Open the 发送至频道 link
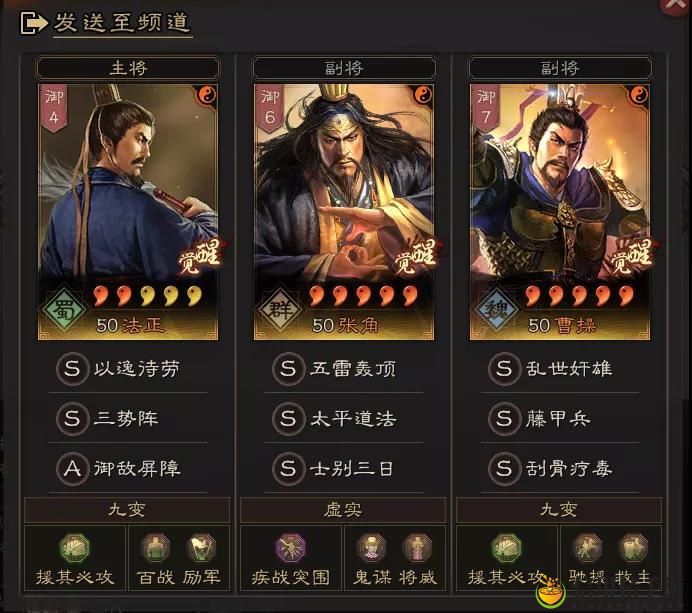Screen dimensions: 692x613 (x=122, y=23)
